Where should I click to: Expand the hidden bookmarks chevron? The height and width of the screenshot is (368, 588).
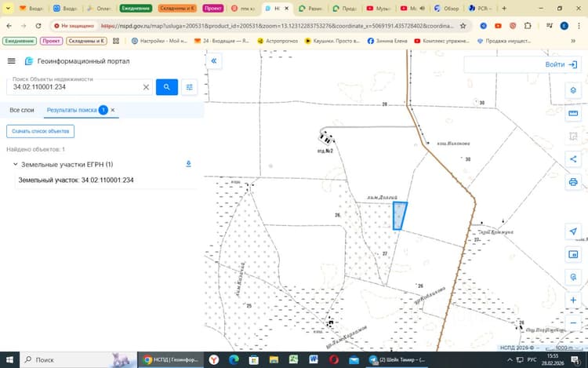(x=573, y=41)
